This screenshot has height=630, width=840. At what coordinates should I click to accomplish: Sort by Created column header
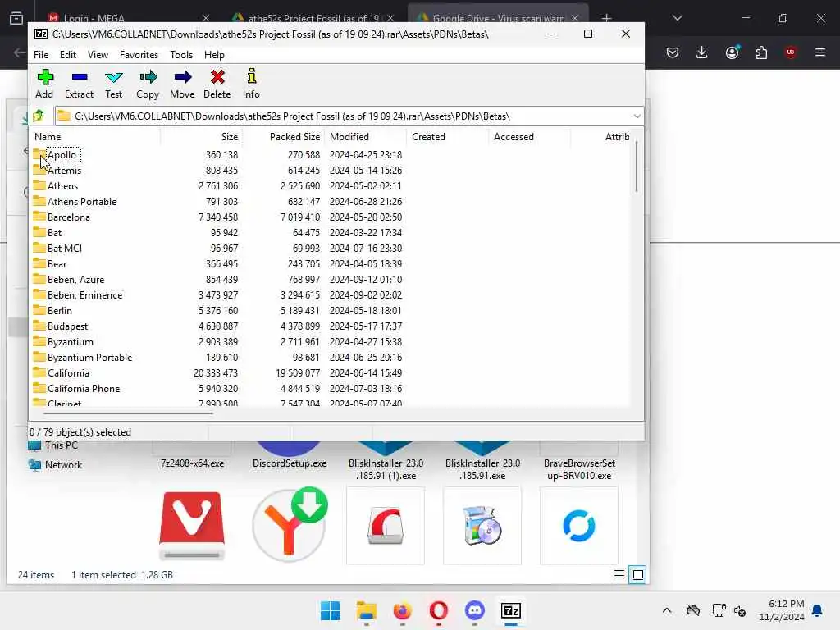coord(447,137)
